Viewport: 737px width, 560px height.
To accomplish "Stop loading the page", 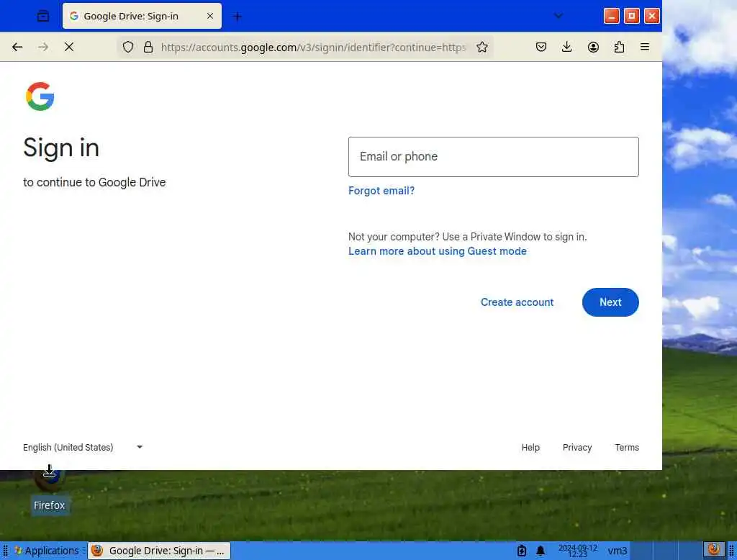I will (x=69, y=47).
